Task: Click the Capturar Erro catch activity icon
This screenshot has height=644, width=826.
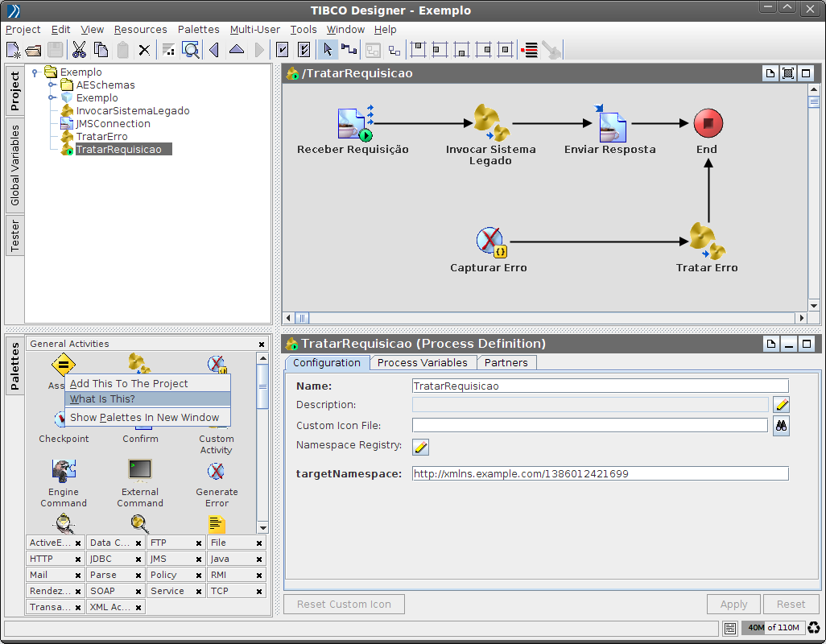Action: [x=489, y=242]
